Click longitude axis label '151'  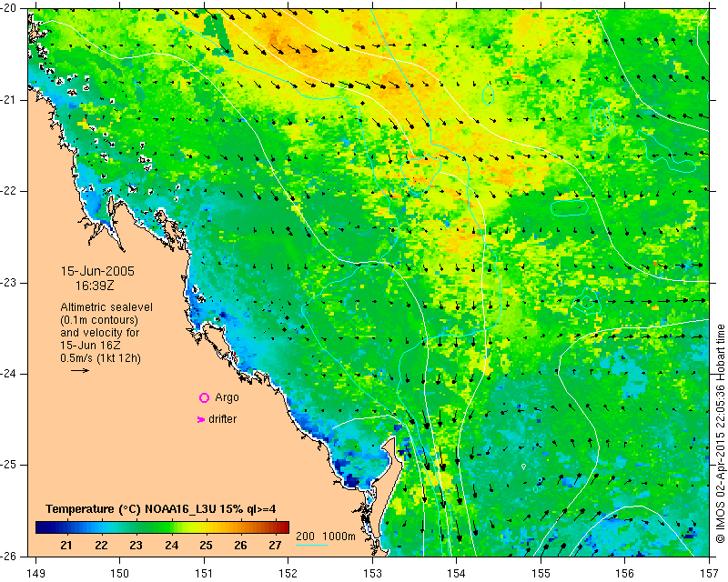coord(204,574)
